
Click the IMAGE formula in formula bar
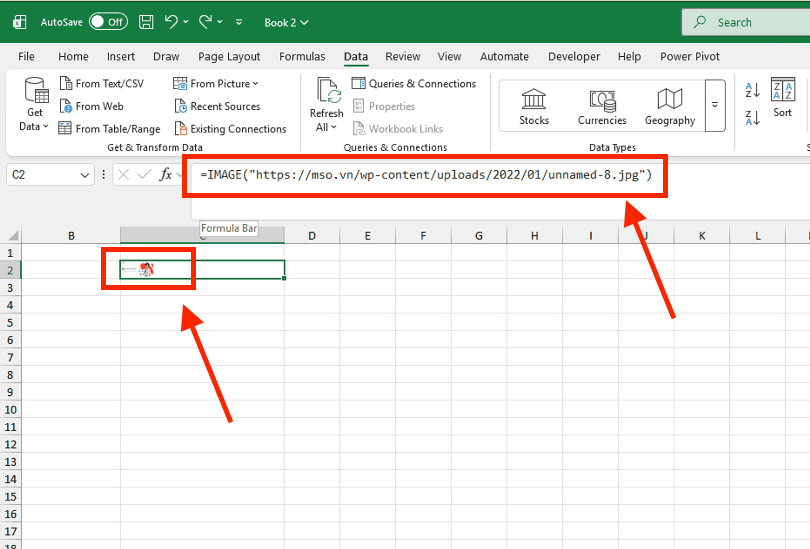tap(426, 175)
